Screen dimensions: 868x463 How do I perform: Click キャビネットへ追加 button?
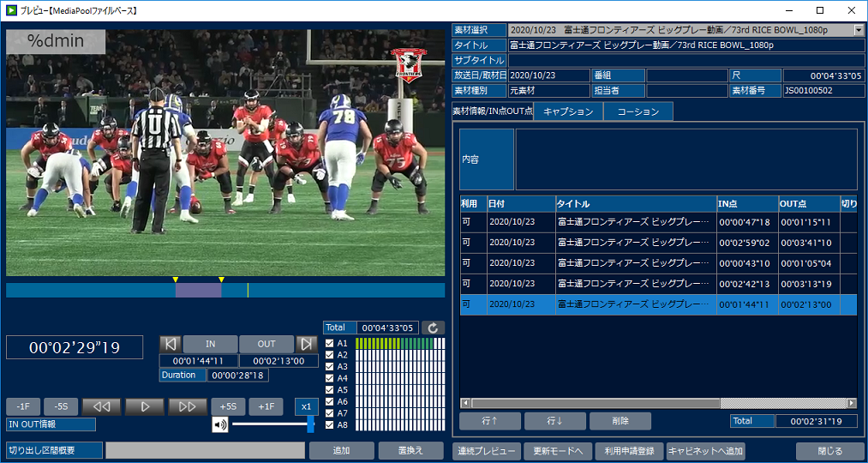point(706,450)
